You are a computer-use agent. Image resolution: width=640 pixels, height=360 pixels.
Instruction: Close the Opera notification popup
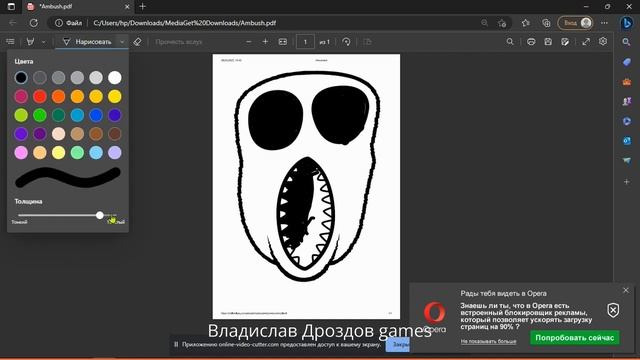[x=626, y=290]
